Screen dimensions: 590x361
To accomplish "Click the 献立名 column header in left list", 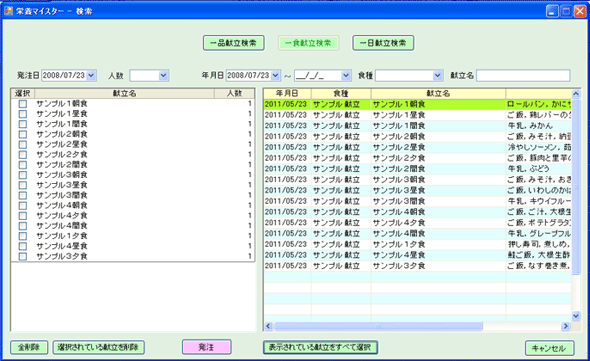I will (125, 93).
